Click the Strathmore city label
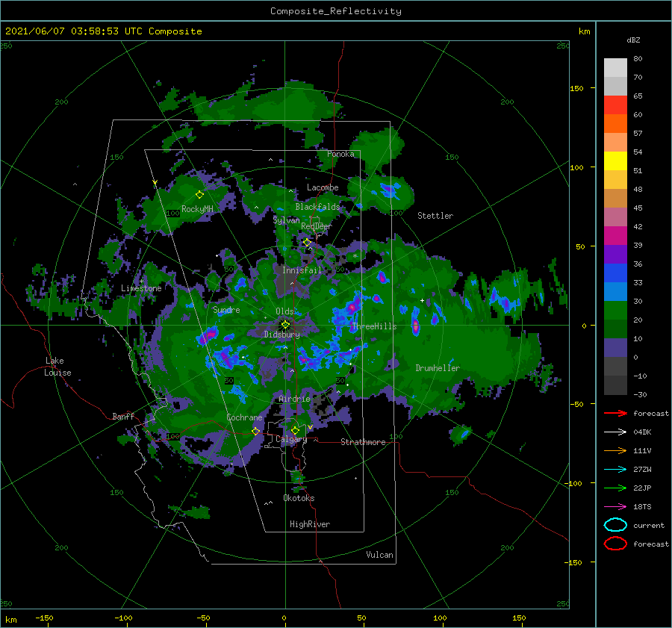 [x=363, y=442]
